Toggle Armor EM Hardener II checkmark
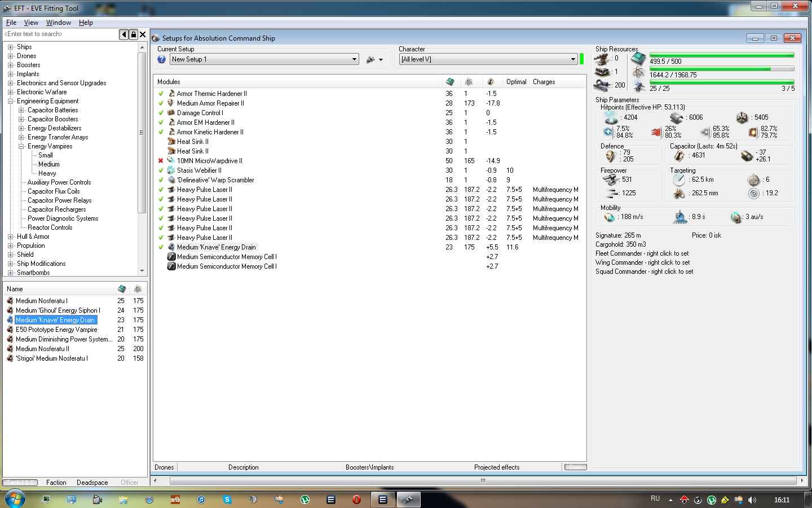Viewport: 812px width, 508px height. click(x=161, y=122)
